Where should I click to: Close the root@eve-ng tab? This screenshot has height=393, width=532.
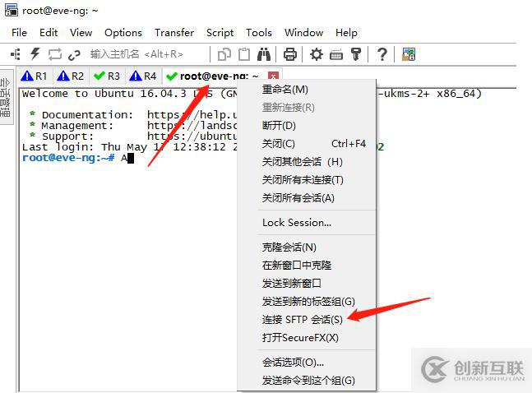(x=273, y=76)
